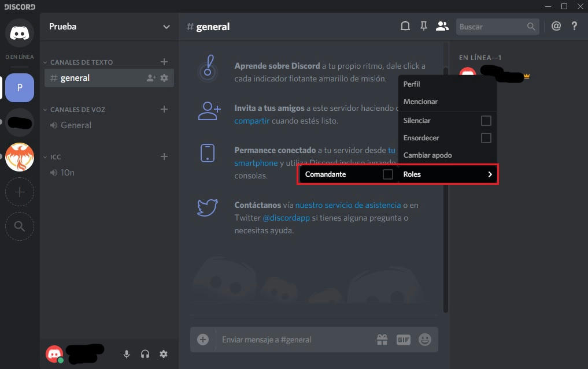Screen dimensions: 588x369
Task: Join the General voice channel
Action: pos(109,125)
